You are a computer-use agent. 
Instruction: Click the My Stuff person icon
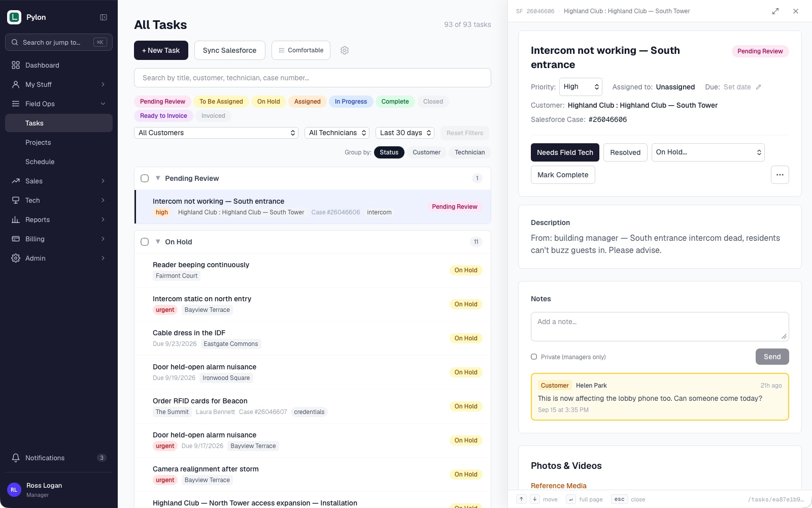pyautogui.click(x=16, y=84)
